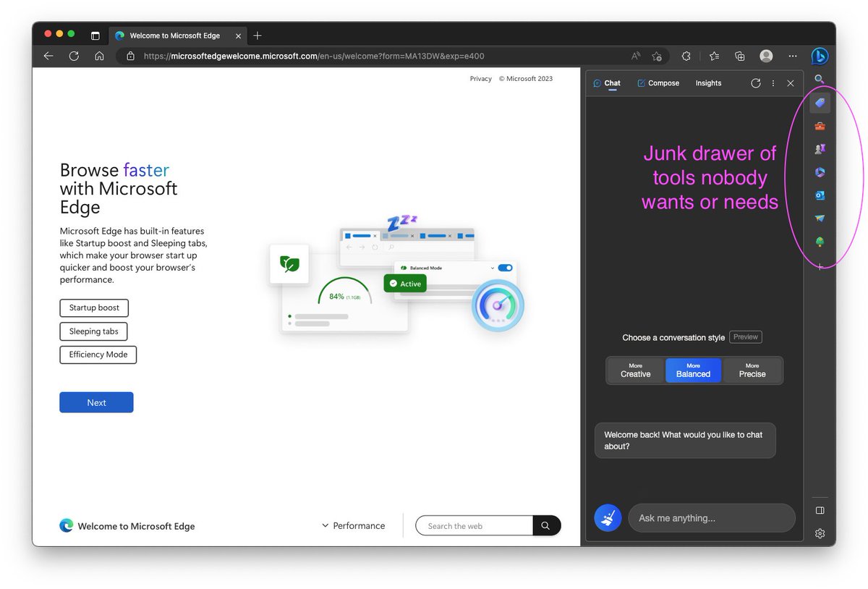Open the Sleeping tabs feature
868x589 pixels.
[93, 331]
